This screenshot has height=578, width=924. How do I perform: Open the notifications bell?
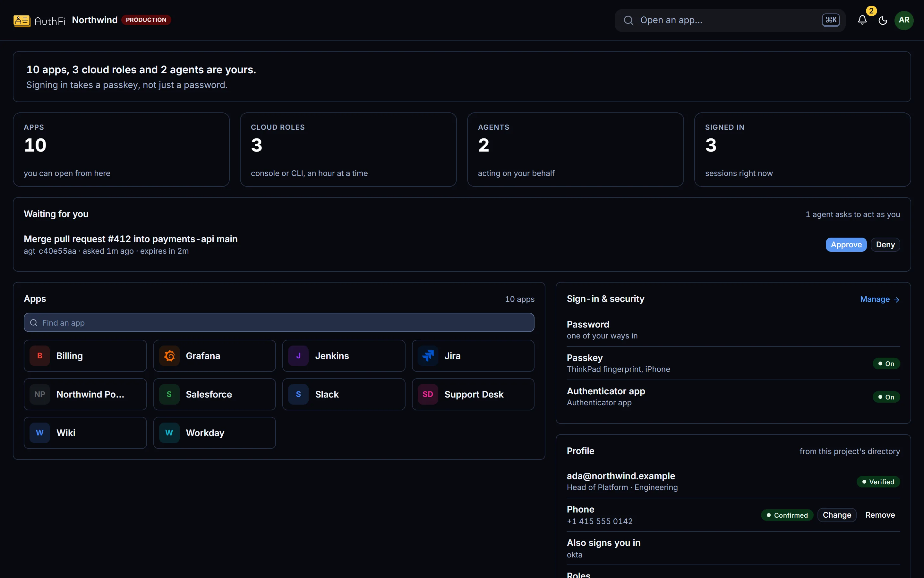pyautogui.click(x=862, y=20)
